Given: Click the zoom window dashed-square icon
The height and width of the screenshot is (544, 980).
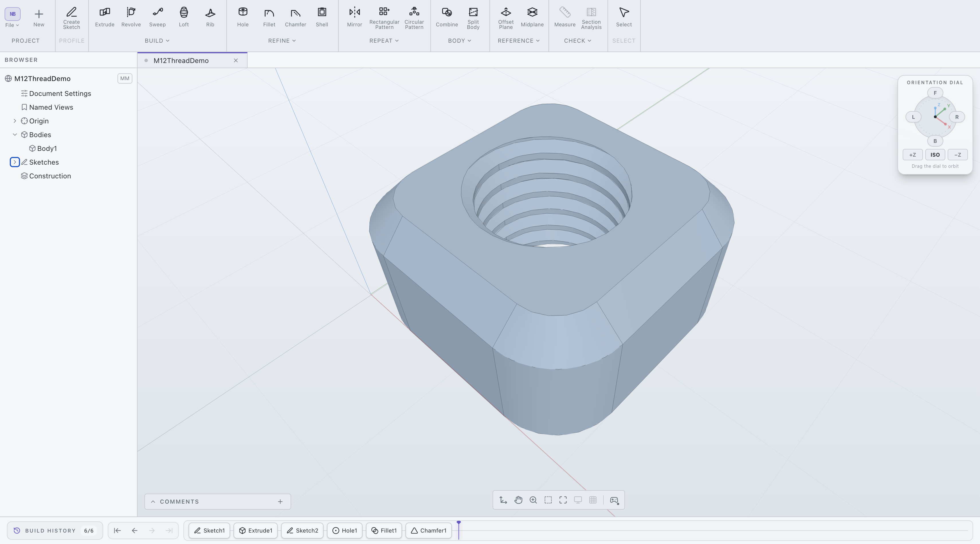Looking at the screenshot, I should [x=548, y=500].
